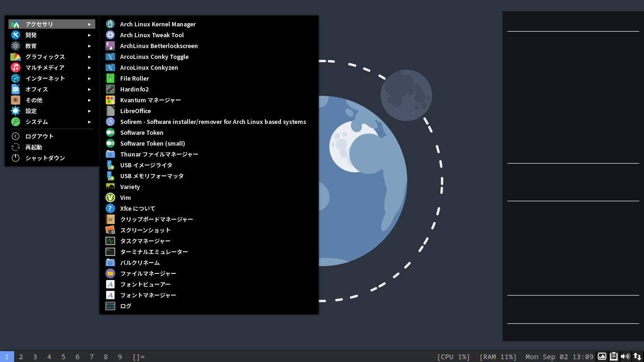Image resolution: width=644 pixels, height=362 pixels.
Task: Choose 再起動 from the menu
Action: 52,147
